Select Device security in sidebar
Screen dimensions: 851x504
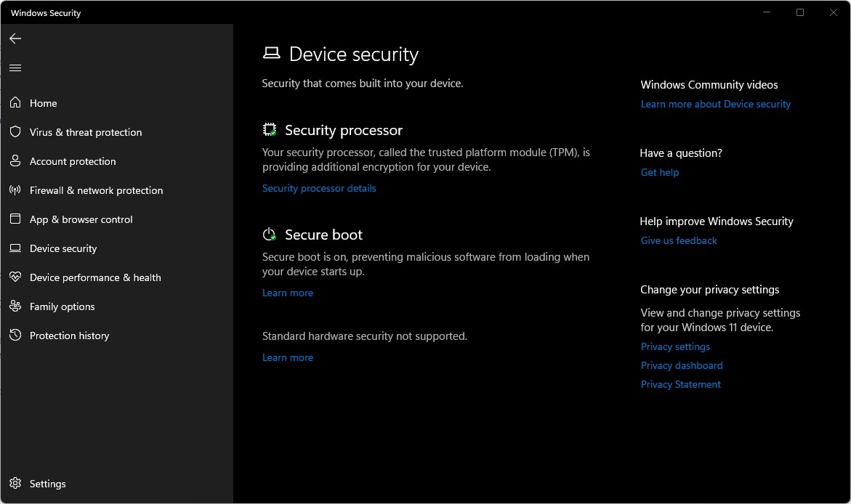[x=117, y=248]
